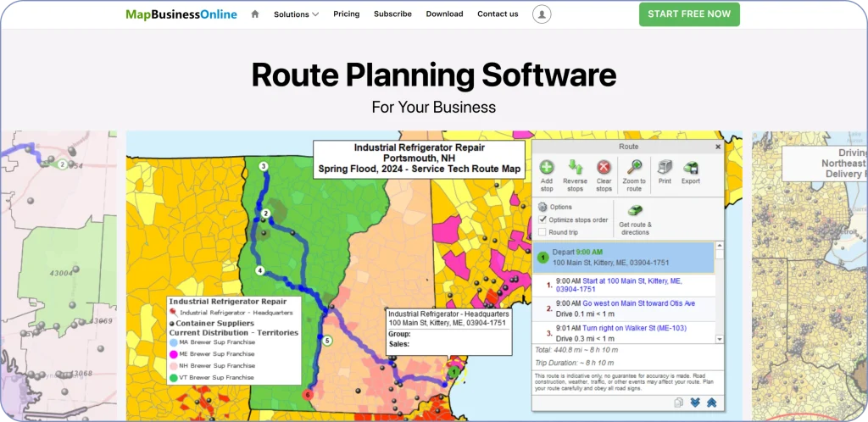Go to the Subscribe page
Screen dimensions: 868x422
coord(392,14)
